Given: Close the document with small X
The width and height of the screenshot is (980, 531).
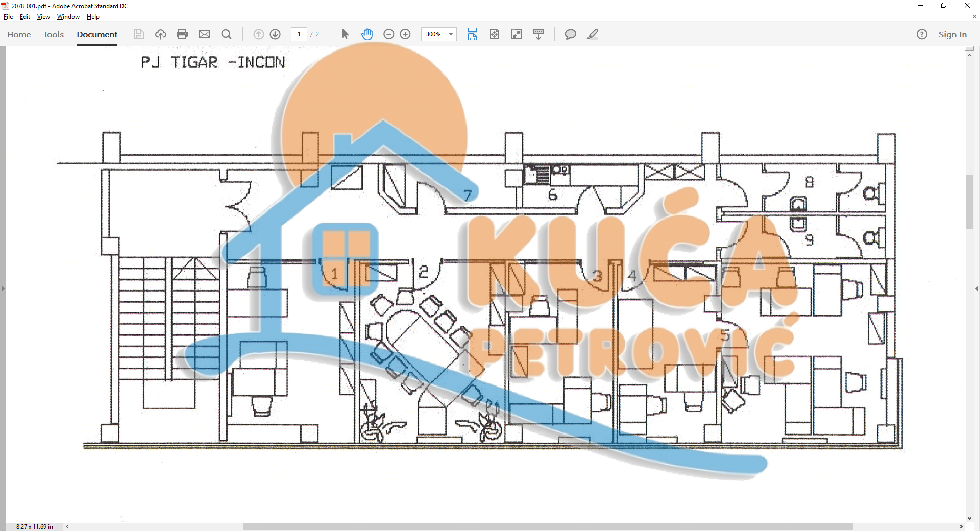Looking at the screenshot, I should (974, 17).
